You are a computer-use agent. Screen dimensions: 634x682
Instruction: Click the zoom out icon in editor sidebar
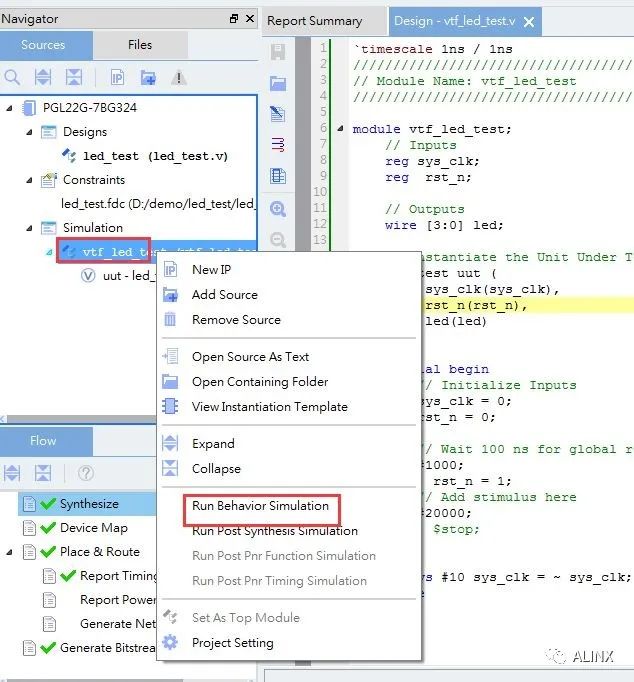278,240
